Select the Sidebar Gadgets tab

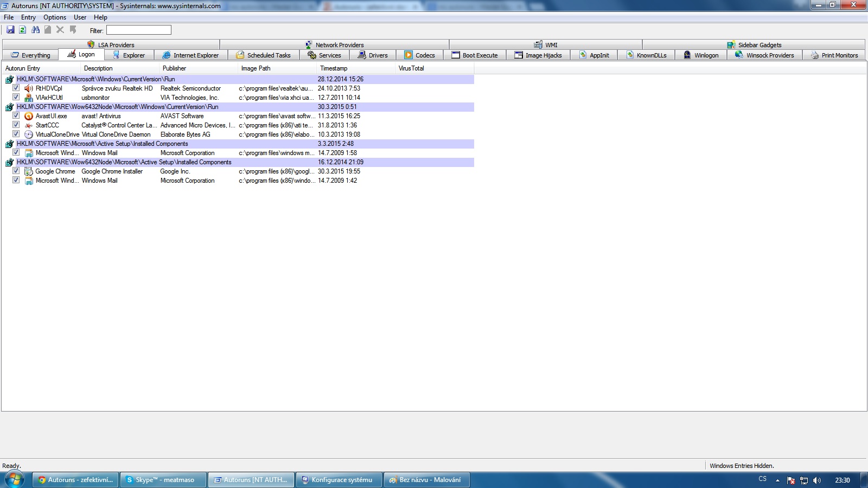(754, 45)
